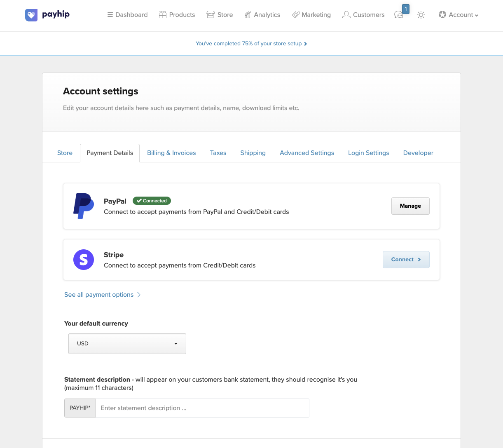The height and width of the screenshot is (448, 503).
Task: Open the Dashboard menu item
Action: point(127,15)
